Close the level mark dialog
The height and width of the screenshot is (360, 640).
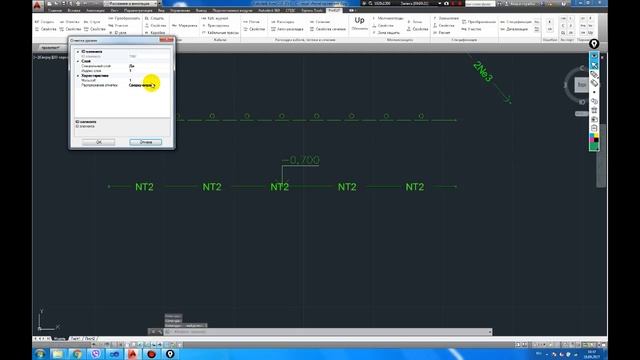tap(167, 40)
